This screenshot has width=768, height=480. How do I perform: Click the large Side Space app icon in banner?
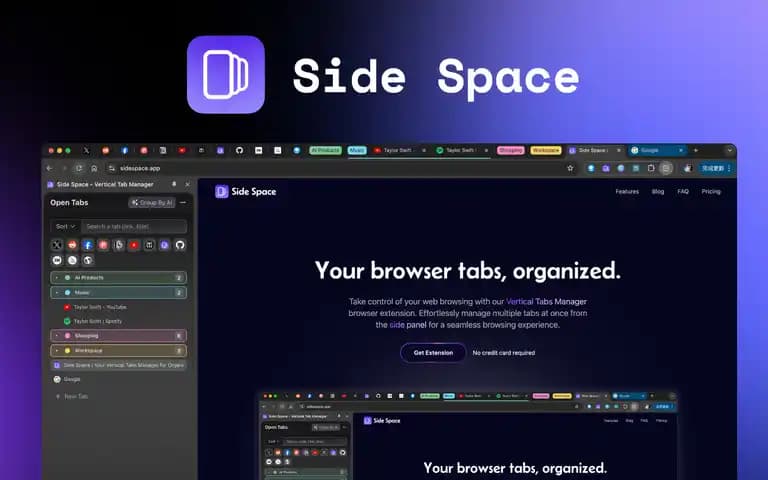(x=226, y=74)
